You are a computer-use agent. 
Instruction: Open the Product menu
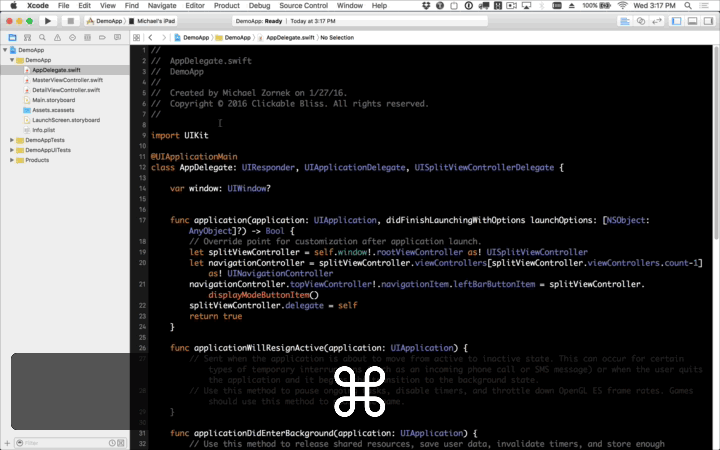[226, 6]
